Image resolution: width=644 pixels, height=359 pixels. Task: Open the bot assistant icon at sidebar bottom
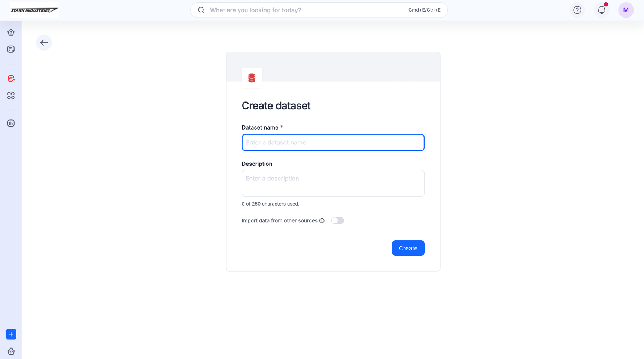pyautogui.click(x=11, y=351)
